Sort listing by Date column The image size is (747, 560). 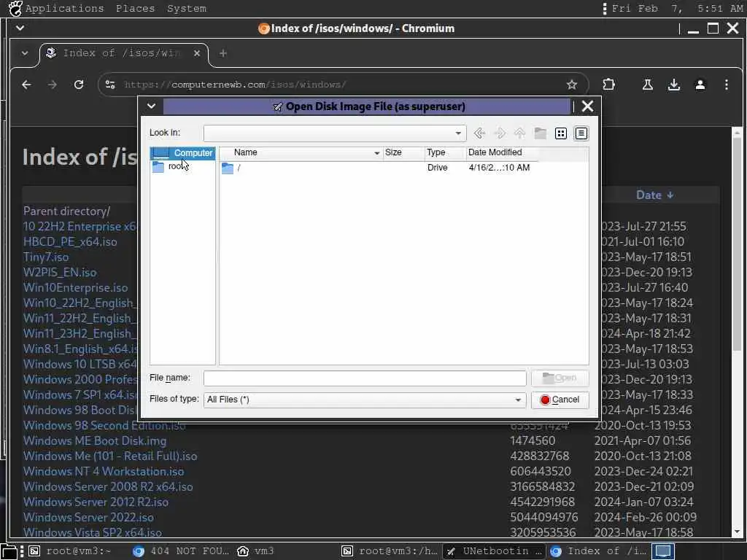(655, 195)
